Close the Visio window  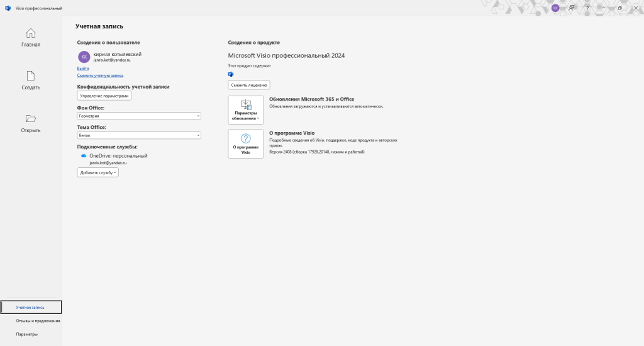[x=636, y=8]
